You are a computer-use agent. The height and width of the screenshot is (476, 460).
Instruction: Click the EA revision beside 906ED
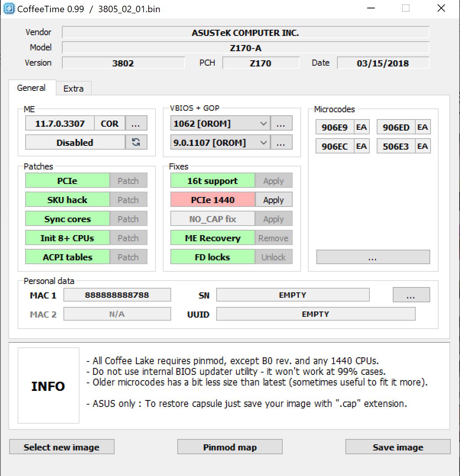point(423,127)
